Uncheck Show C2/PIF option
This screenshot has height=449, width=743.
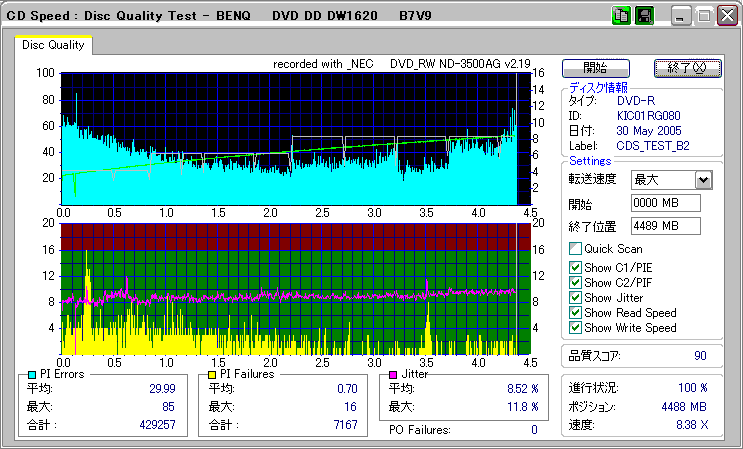click(575, 283)
